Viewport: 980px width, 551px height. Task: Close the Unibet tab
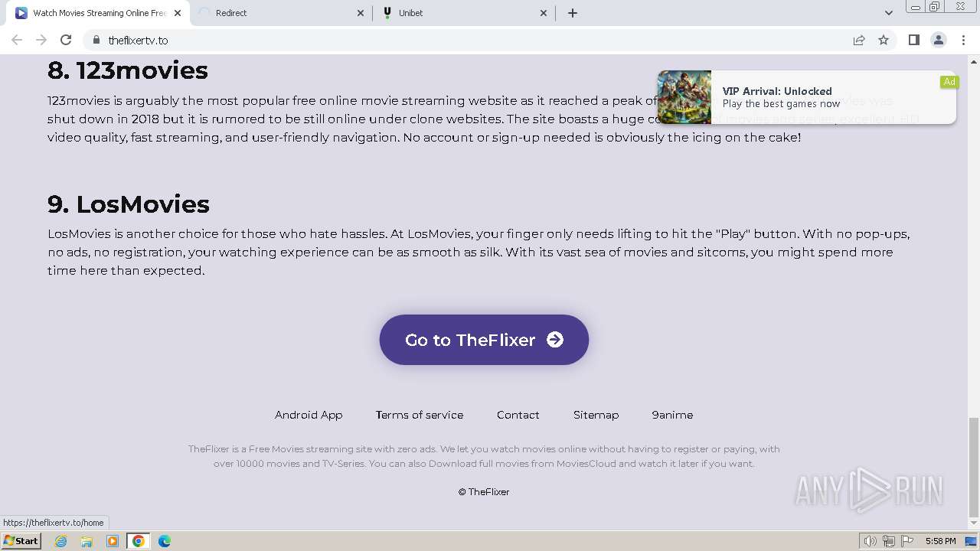pos(544,13)
